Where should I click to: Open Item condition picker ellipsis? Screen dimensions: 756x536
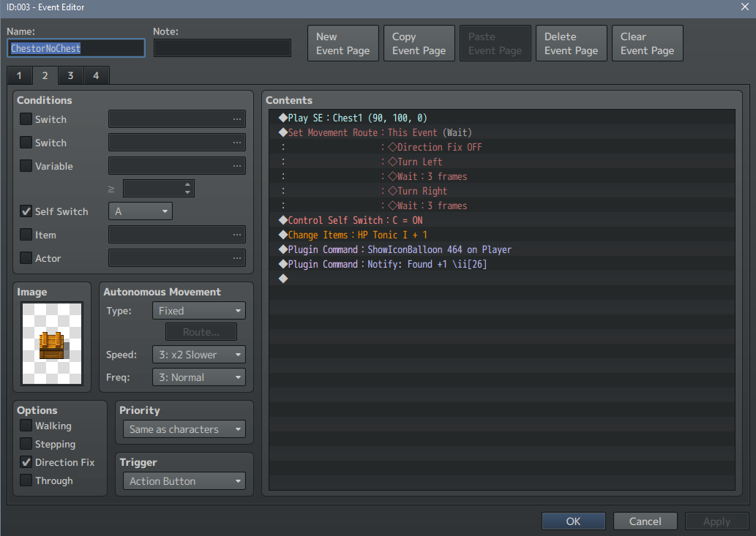point(236,235)
